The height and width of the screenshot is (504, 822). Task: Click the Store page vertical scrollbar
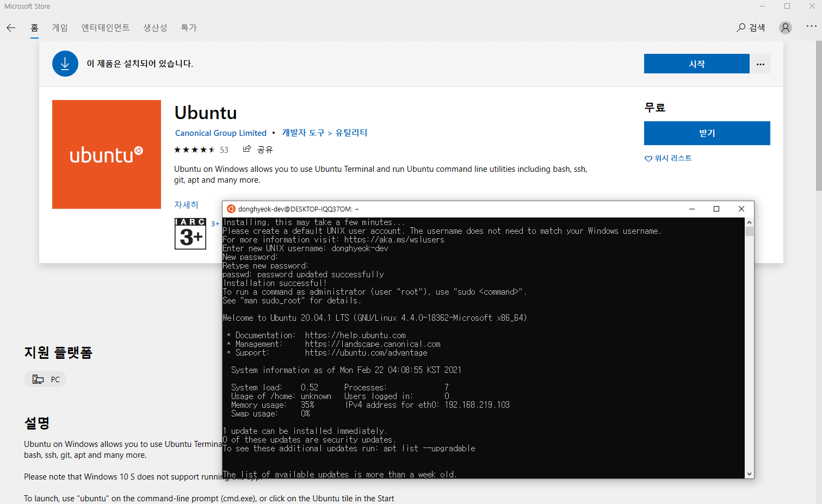819,117
